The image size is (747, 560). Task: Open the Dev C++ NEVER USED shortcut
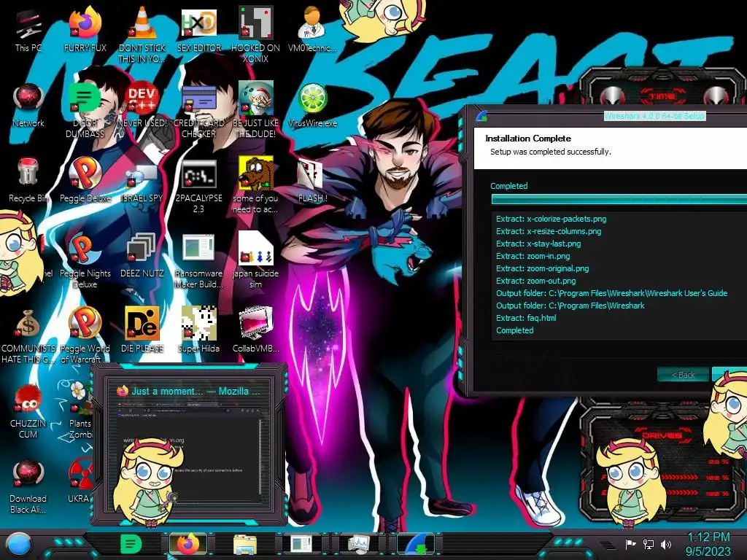click(x=142, y=102)
